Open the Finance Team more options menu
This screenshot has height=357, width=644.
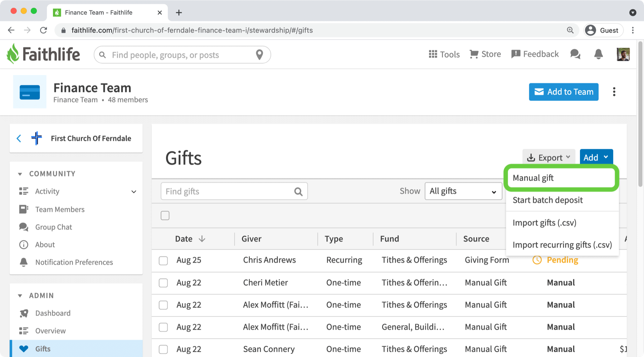pyautogui.click(x=614, y=92)
